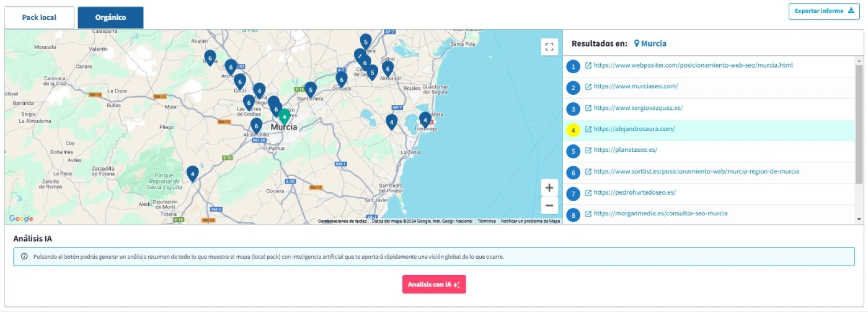The image size is (868, 312).
Task: Open the webpositer.com posicionamiento-web-seo link
Action: (x=693, y=65)
